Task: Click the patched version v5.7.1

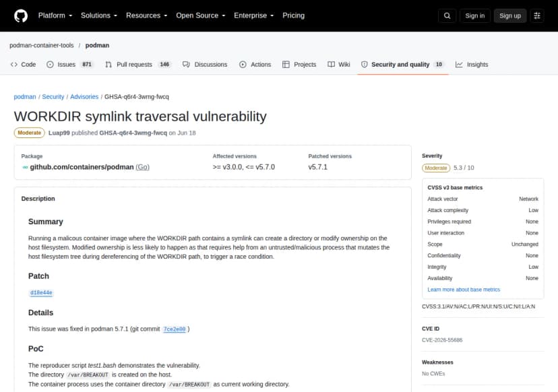Action: (x=318, y=167)
